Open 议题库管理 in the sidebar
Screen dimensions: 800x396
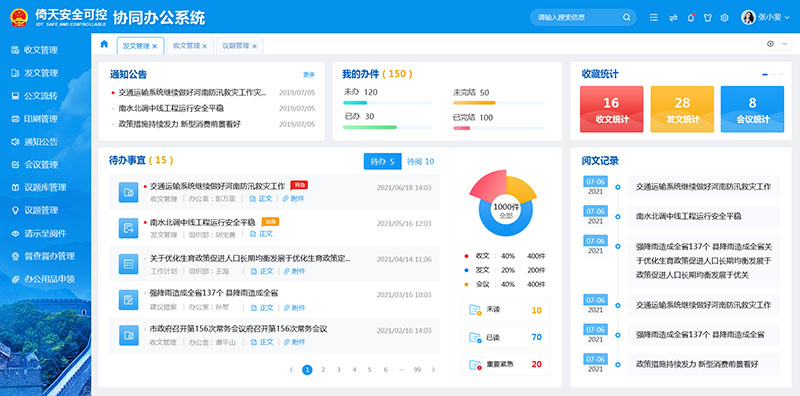45,187
